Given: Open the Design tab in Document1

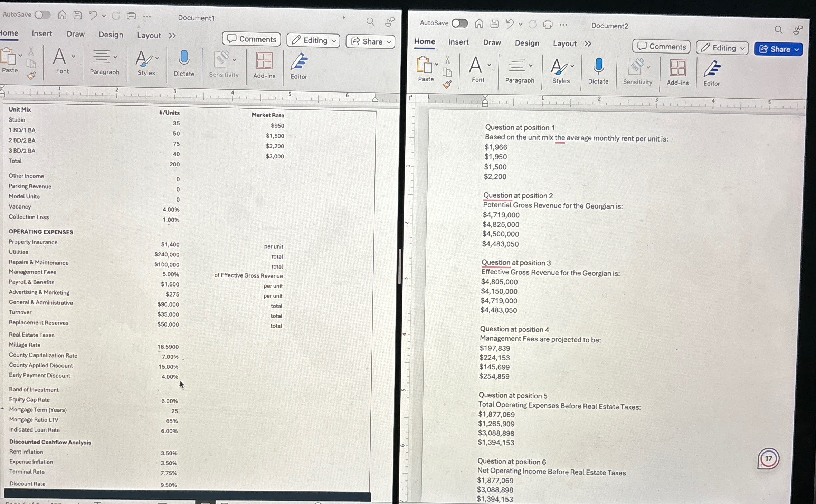Looking at the screenshot, I should click(x=111, y=35).
